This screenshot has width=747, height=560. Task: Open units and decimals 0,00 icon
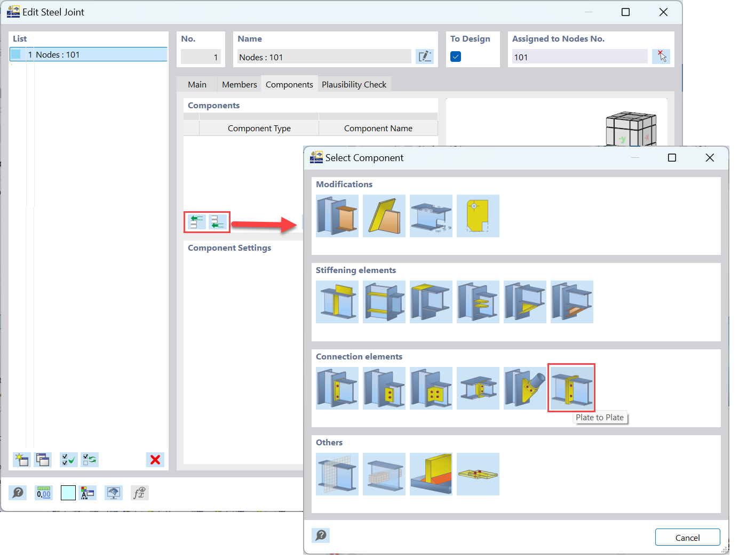pos(44,493)
